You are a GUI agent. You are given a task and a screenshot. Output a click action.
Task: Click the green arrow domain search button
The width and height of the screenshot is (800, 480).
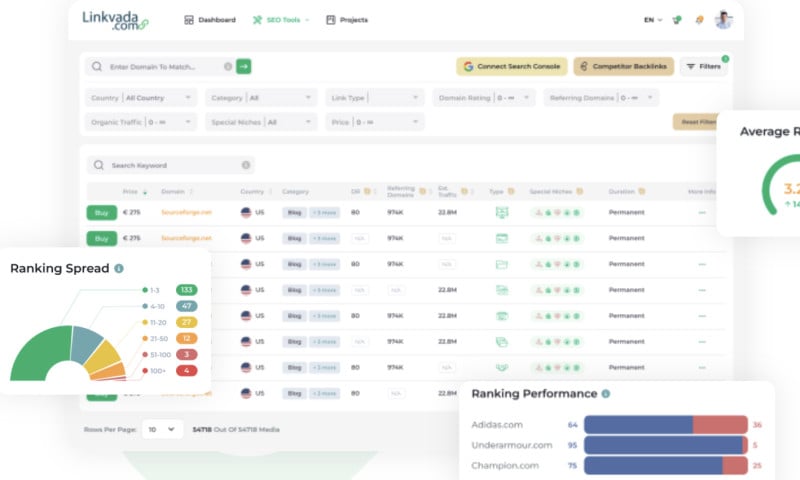pos(243,66)
